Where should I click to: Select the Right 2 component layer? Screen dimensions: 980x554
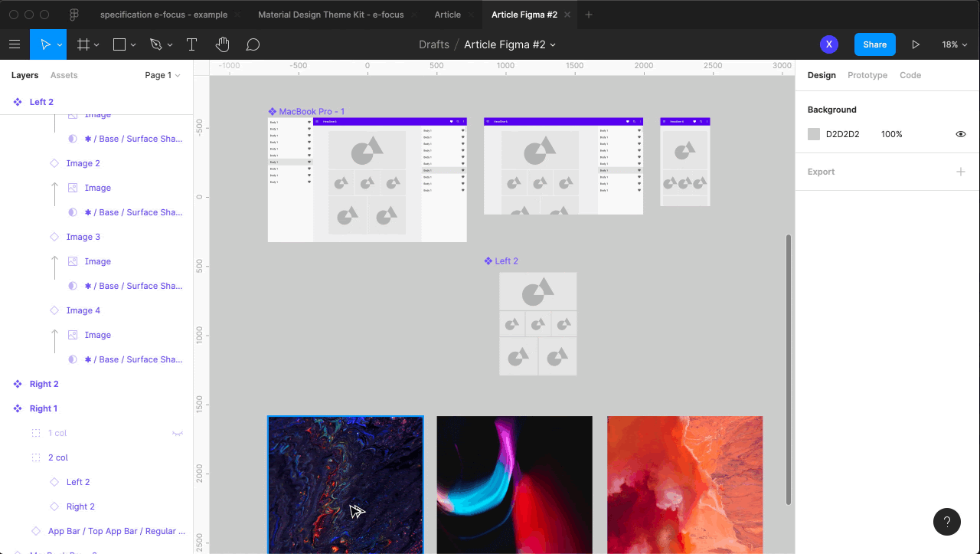click(44, 384)
